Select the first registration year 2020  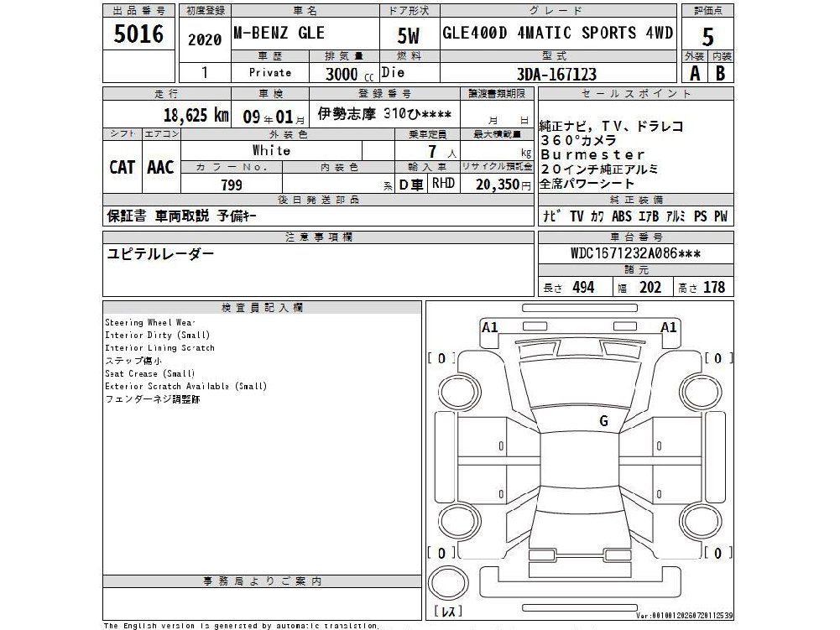(205, 39)
